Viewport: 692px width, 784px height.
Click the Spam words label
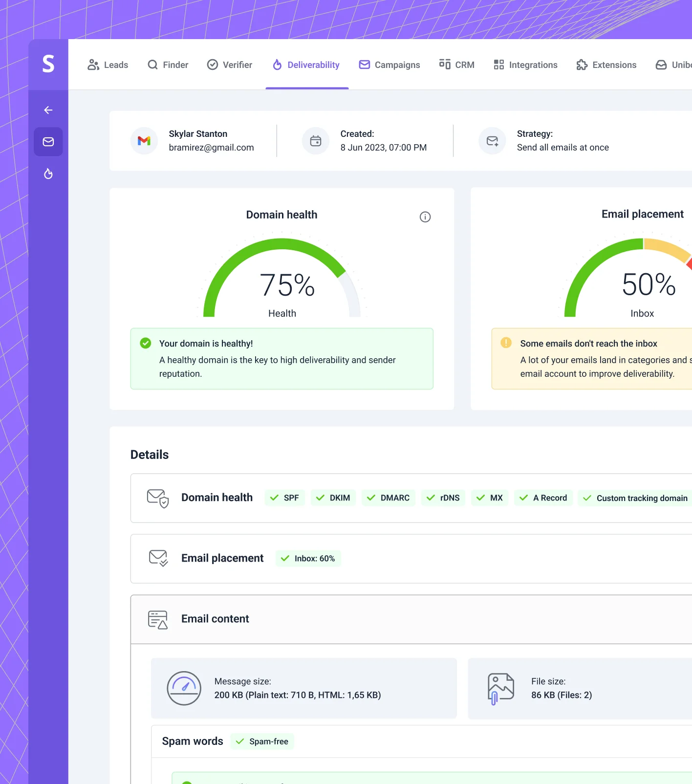[x=193, y=741]
